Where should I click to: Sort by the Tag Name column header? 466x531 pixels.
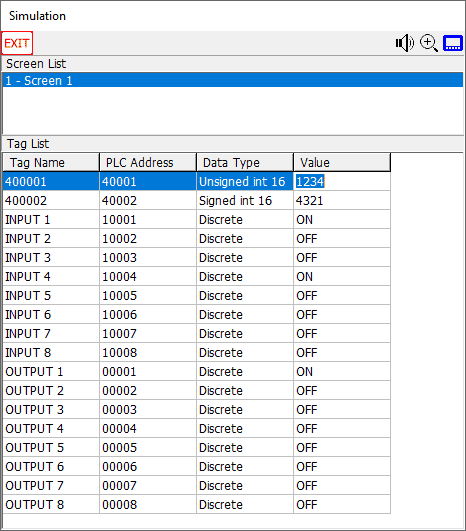pos(51,163)
